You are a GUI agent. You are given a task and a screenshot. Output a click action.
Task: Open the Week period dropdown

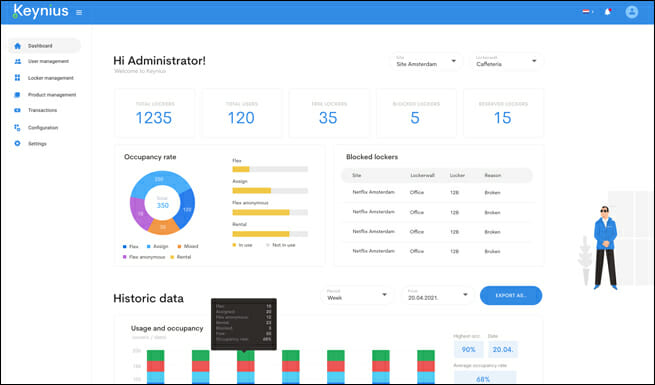pos(357,295)
